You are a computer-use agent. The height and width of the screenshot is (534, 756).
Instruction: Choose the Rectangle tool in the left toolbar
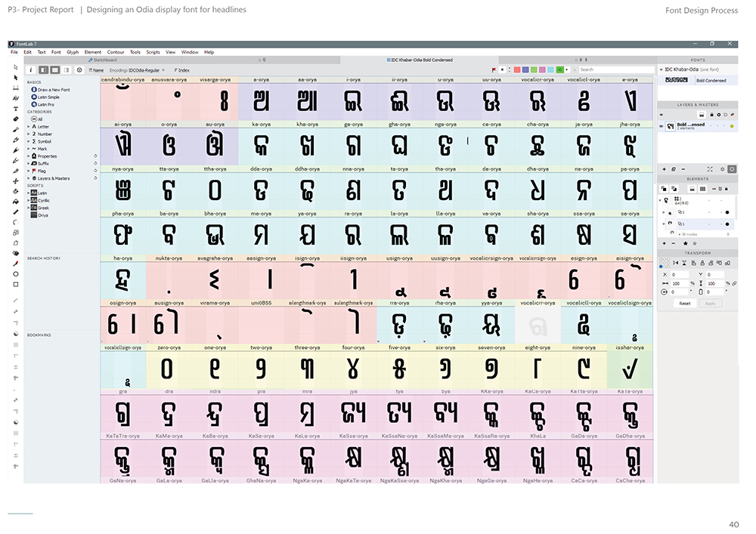point(16,285)
